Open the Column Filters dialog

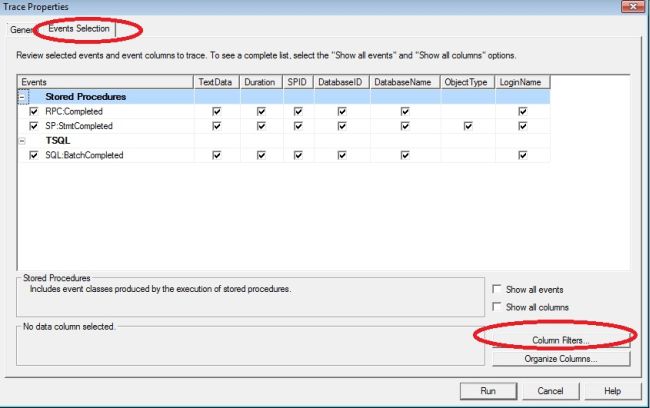point(561,340)
